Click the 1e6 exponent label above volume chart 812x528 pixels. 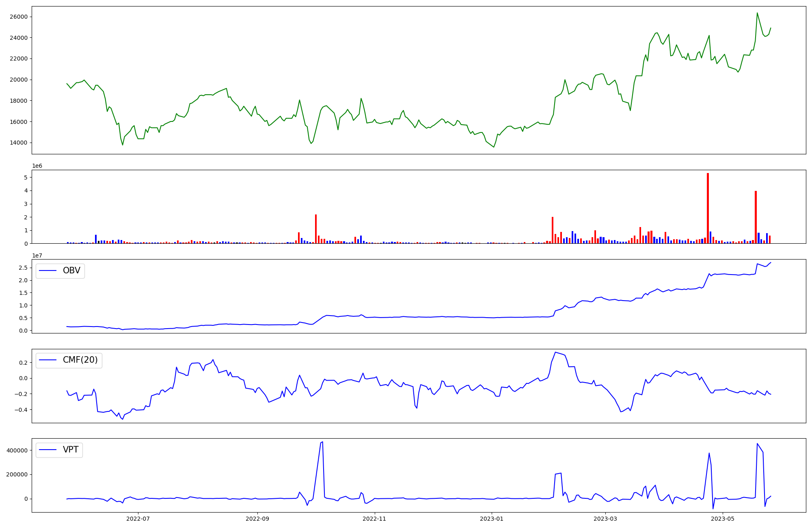(37, 166)
